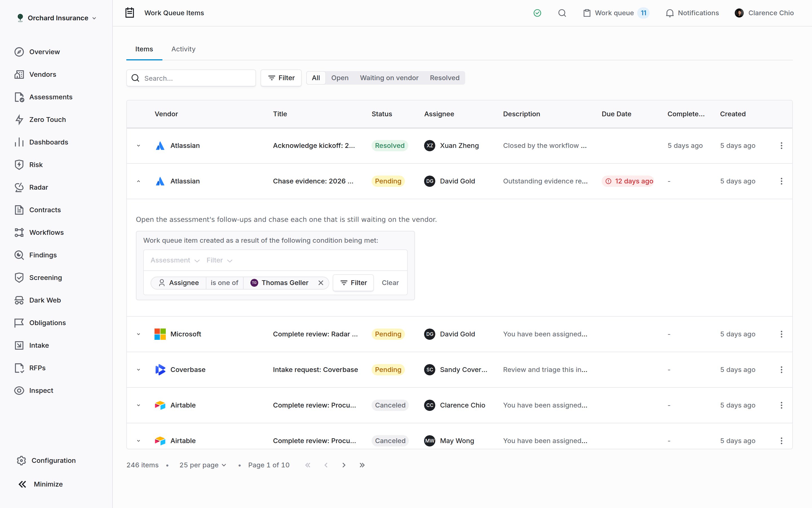Show Waiting on vendor items
The height and width of the screenshot is (508, 812).
click(389, 78)
